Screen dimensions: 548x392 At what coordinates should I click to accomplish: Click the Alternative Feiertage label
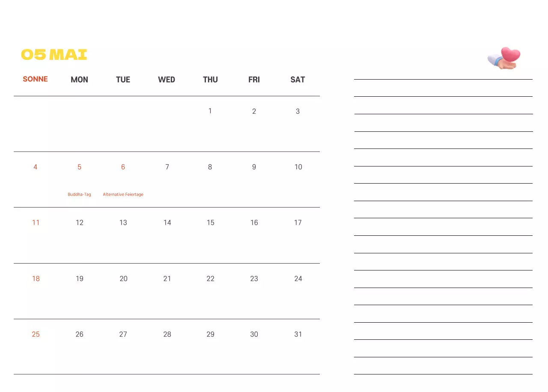(123, 194)
